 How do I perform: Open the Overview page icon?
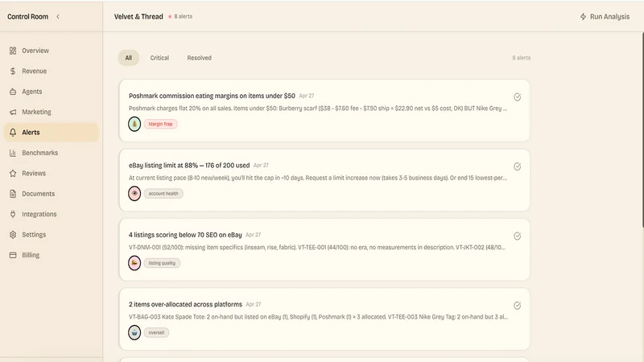[x=13, y=51]
